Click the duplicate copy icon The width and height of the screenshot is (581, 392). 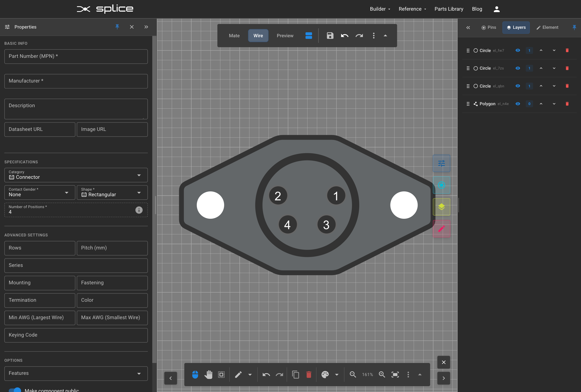pos(296,374)
